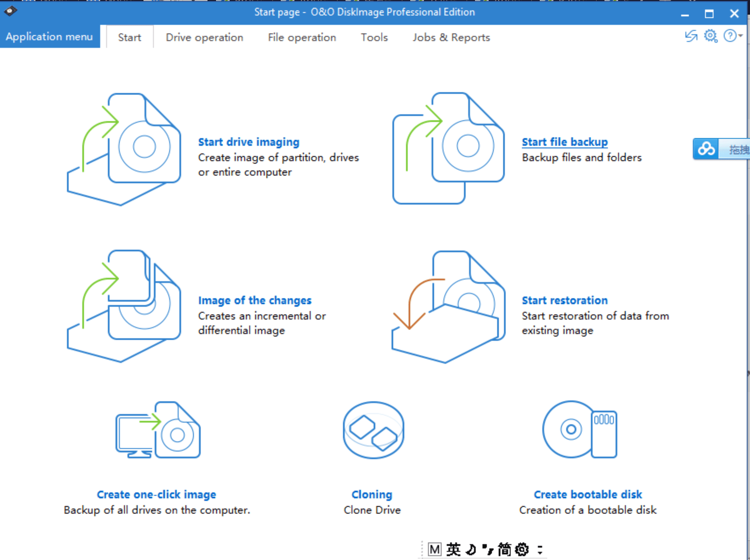Click the Start file backup icon
Image resolution: width=750 pixels, height=560 pixels.
(x=448, y=148)
